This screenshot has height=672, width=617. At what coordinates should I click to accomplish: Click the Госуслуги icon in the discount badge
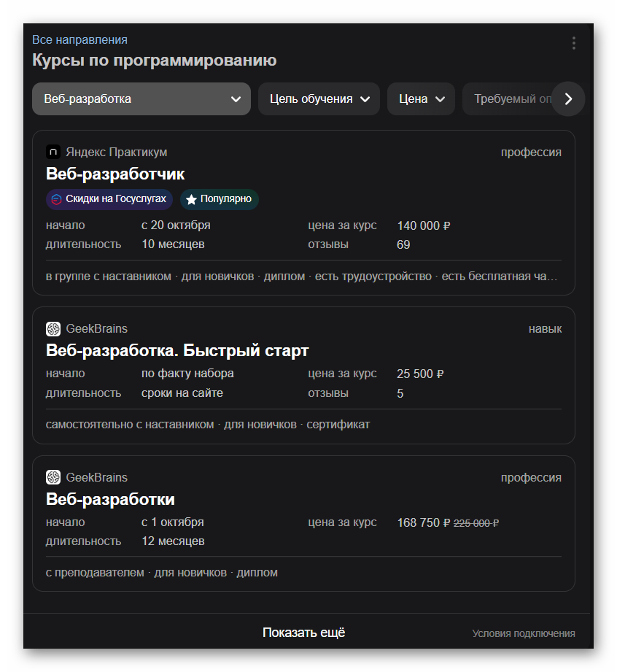57,199
